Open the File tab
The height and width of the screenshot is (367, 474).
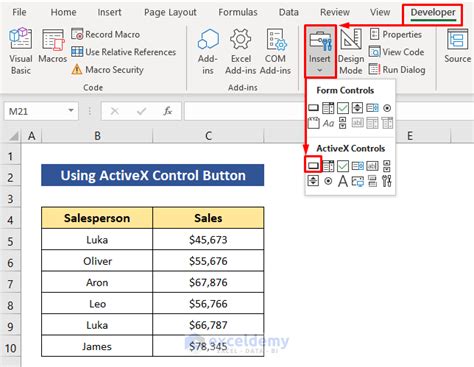pos(19,12)
